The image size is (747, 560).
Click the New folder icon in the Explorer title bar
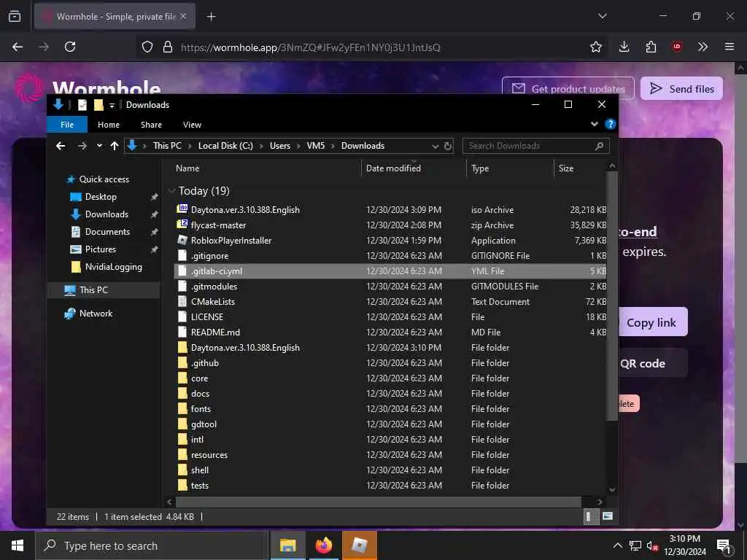(98, 105)
